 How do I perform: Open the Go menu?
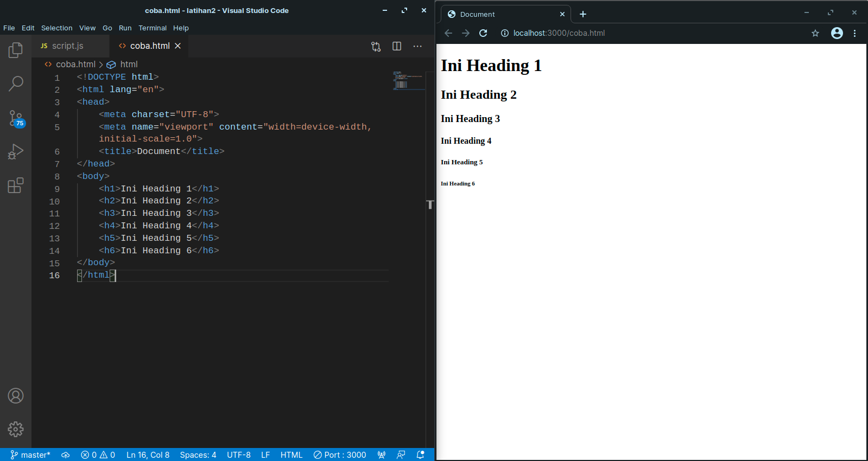[107, 28]
